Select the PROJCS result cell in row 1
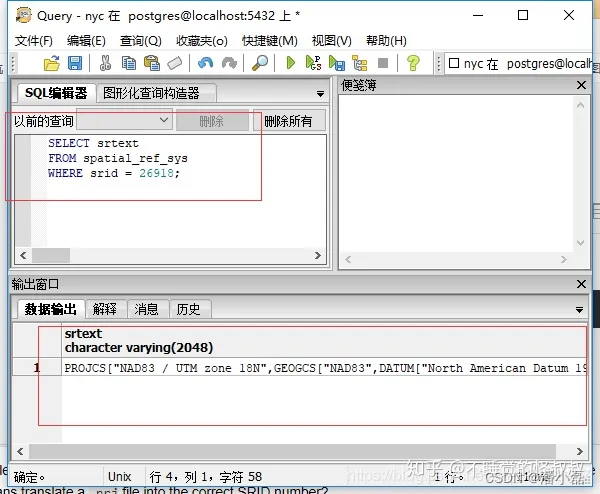This screenshot has width=600, height=494. click(324, 368)
